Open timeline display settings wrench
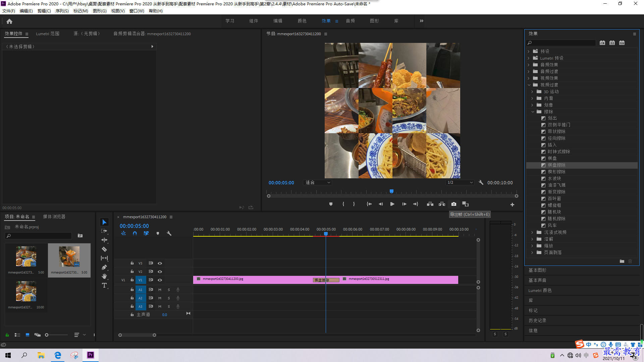Screen dimensions: 644x362 (x=169, y=233)
